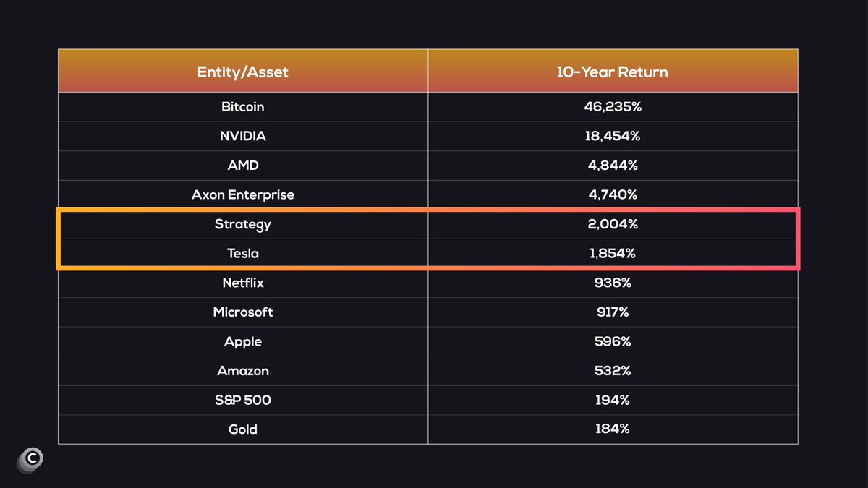The height and width of the screenshot is (488, 868).
Task: Click the Axon Enterprise cell
Action: pyautogui.click(x=243, y=194)
